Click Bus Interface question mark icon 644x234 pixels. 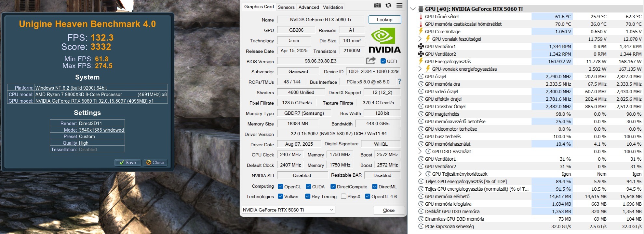click(399, 81)
